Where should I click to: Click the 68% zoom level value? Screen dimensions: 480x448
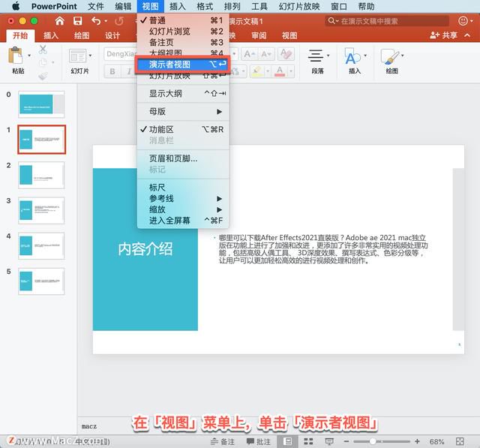click(x=436, y=441)
